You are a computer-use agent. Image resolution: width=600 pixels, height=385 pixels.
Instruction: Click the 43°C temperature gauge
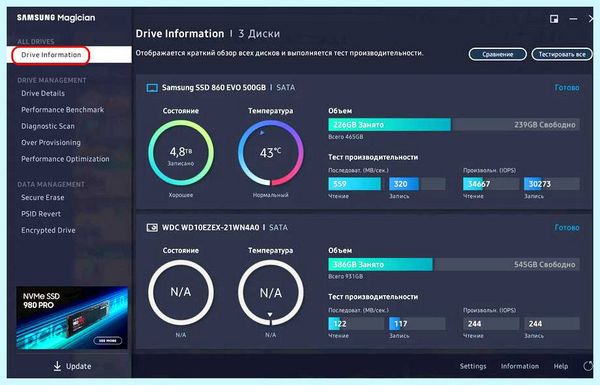pyautogui.click(x=271, y=152)
